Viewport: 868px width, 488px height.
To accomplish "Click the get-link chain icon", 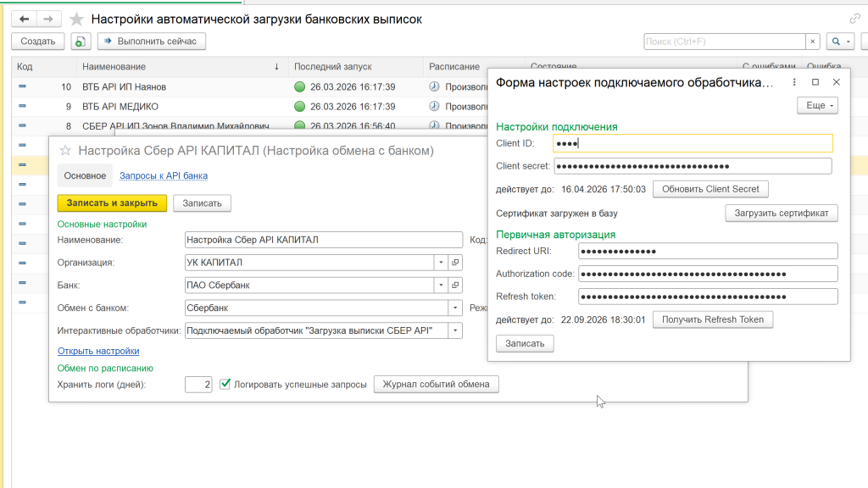I will tap(854, 19).
